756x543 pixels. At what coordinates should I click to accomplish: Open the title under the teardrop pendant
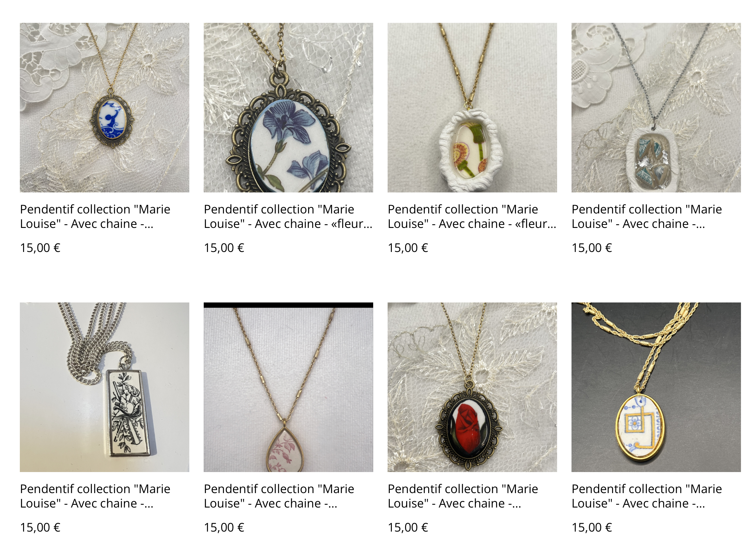[279, 496]
